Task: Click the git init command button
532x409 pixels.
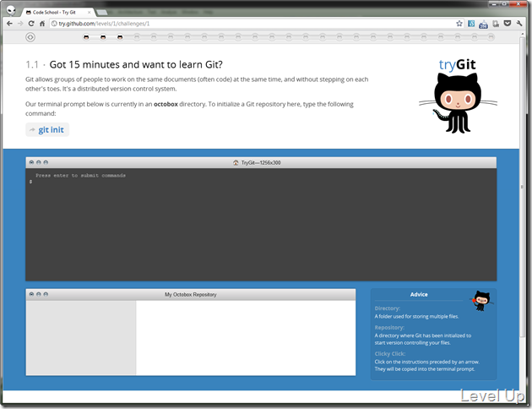Action: [47, 129]
